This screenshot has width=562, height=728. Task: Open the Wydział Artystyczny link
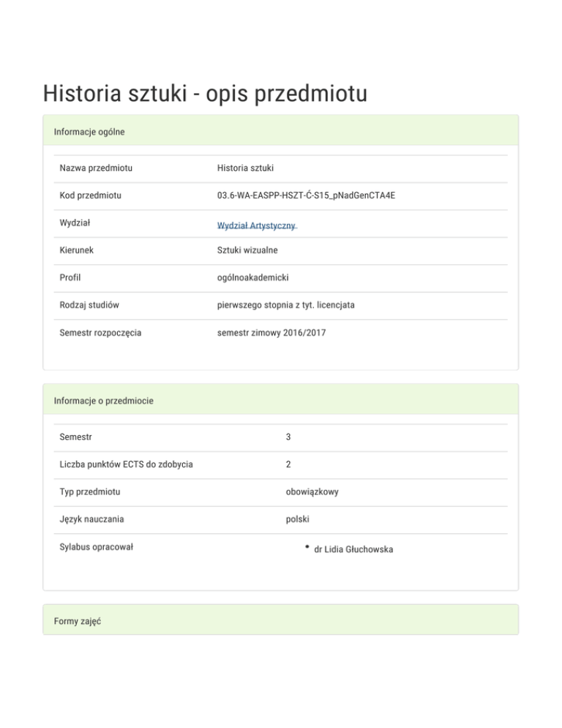[x=257, y=226]
